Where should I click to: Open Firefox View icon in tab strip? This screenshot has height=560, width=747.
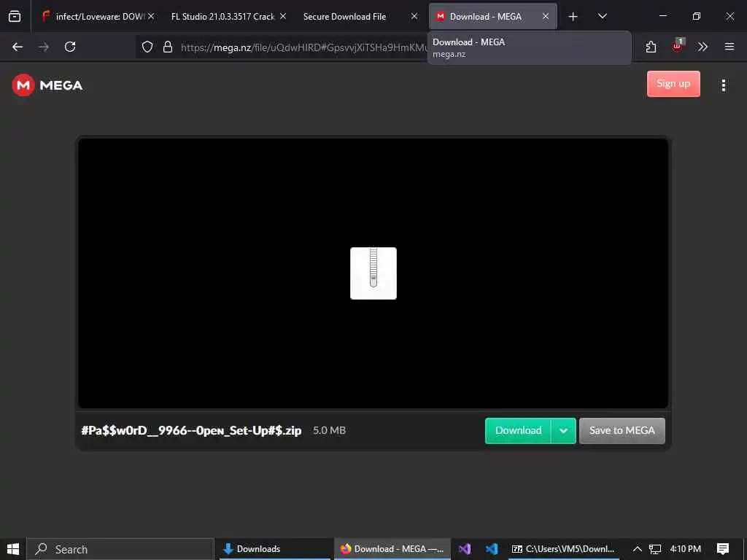(x=15, y=16)
